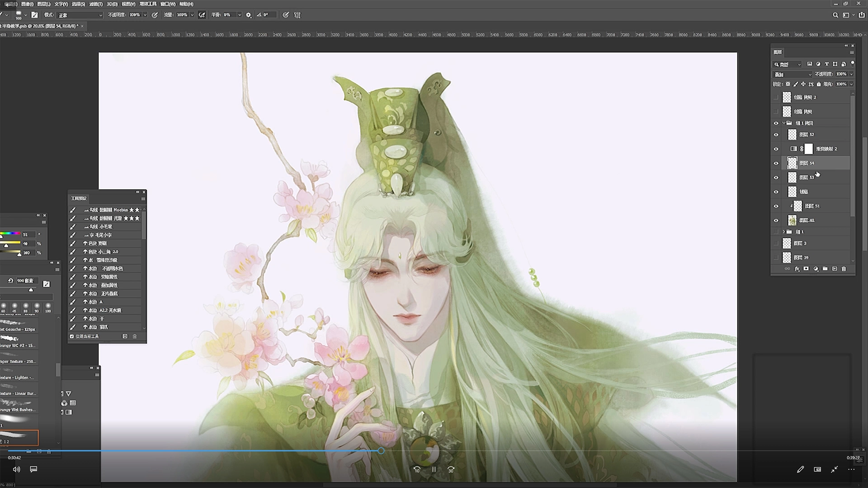
Task: Hide layer 图层 54 eye icon
Action: [776, 163]
